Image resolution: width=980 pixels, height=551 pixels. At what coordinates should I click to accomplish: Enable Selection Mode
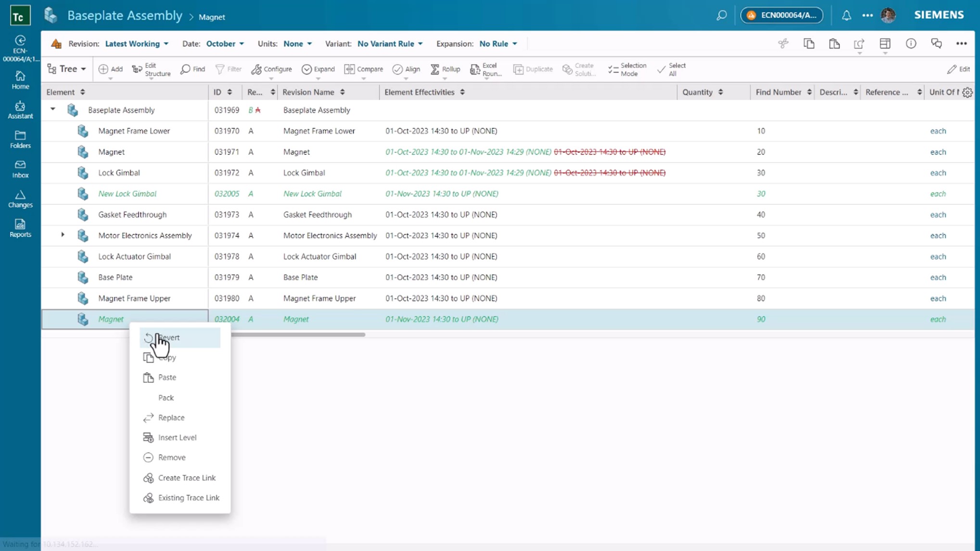tap(627, 69)
